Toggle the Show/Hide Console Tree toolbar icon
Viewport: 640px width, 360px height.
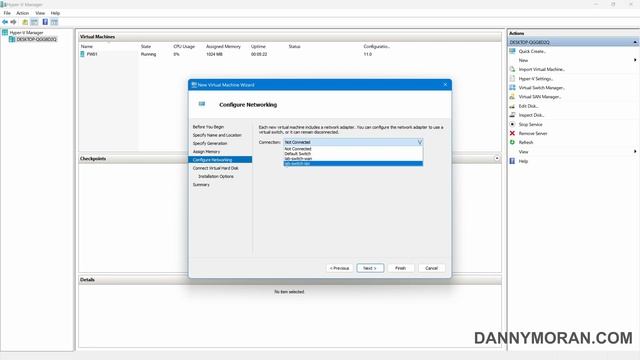click(34, 22)
